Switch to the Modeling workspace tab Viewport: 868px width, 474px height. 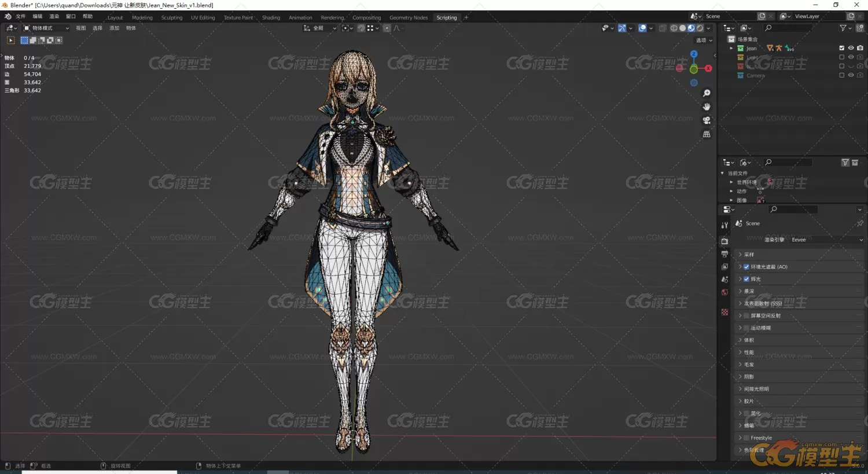(x=142, y=17)
